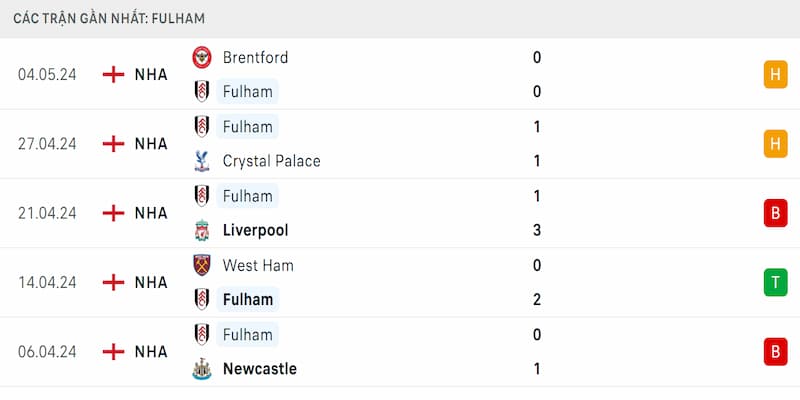Click the Newcastle club crest icon
The image size is (800, 400).
click(202, 369)
